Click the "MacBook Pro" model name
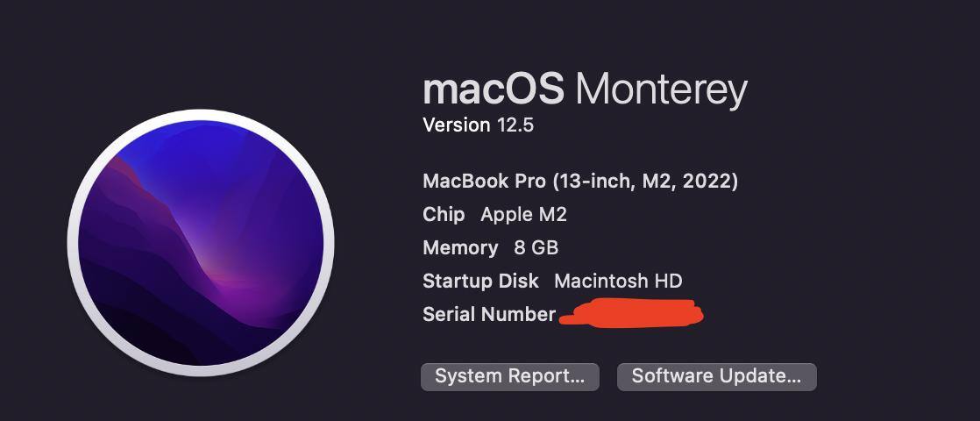 [484, 182]
